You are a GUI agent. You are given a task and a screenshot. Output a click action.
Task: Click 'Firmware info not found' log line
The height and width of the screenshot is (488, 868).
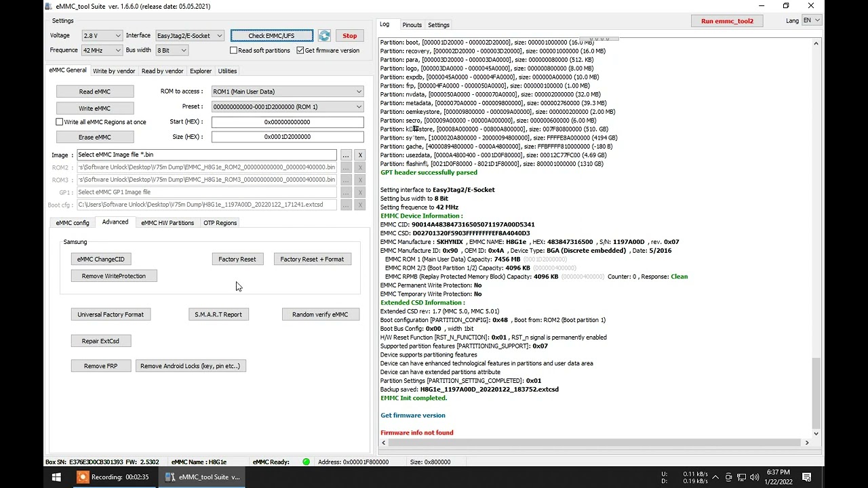click(417, 432)
